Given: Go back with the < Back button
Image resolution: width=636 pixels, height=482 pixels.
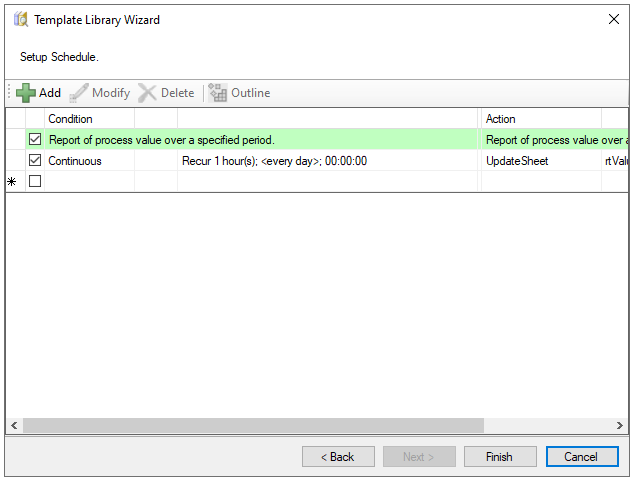Looking at the screenshot, I should (338, 457).
